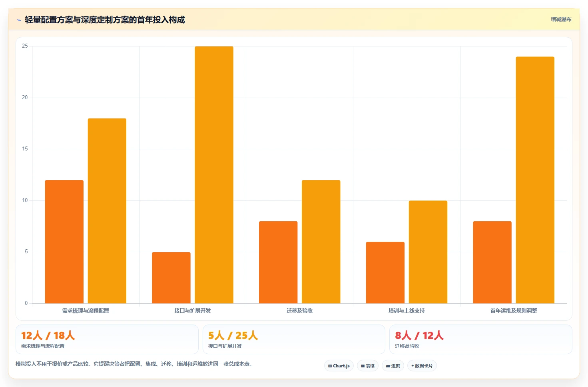This screenshot has height=387, width=588.
Task: Click the 5人 / 25人 card value
Action: [233, 335]
